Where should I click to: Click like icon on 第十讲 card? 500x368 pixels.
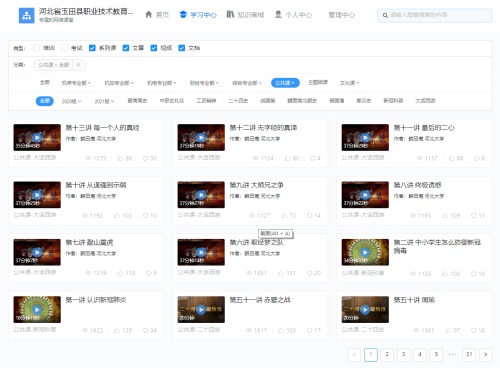pos(117,215)
